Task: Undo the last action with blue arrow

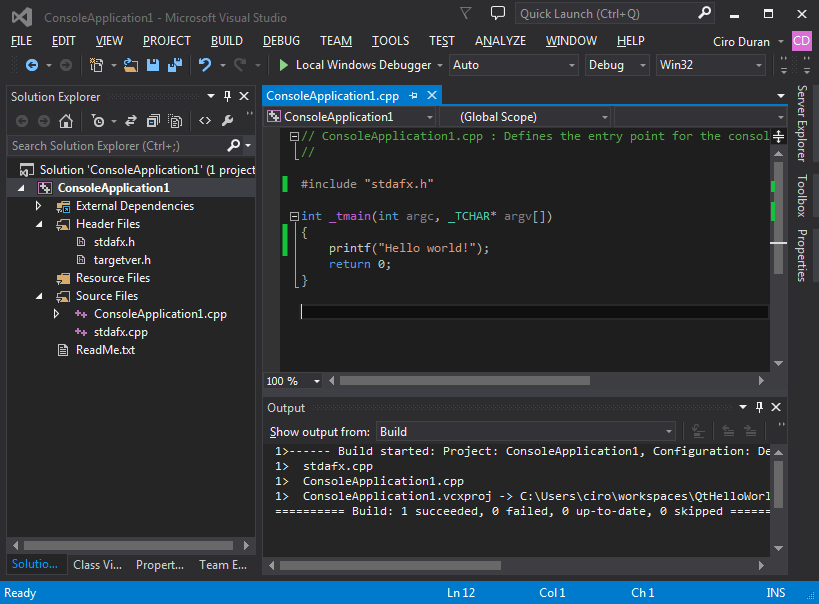Action: (x=205, y=65)
